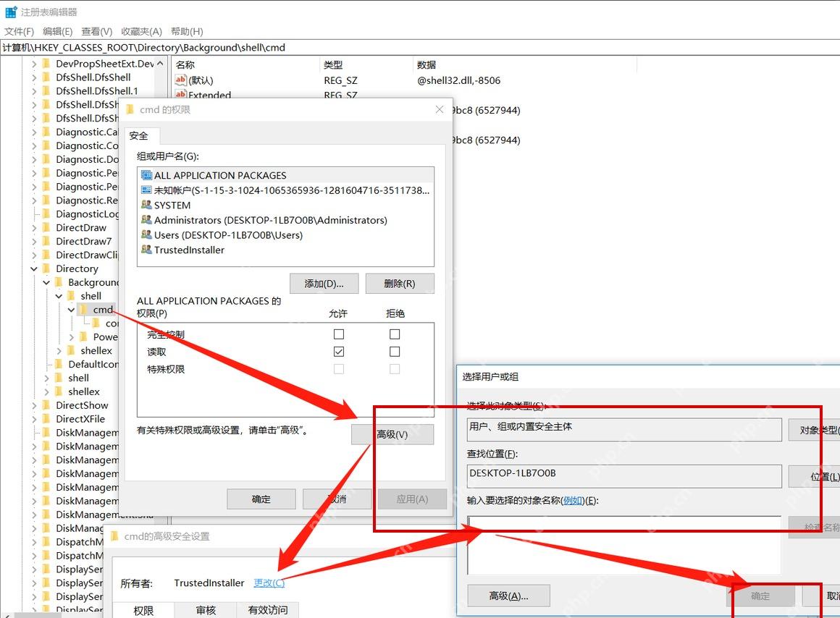The image size is (840, 618).
Task: Open the 编辑(E) menu
Action: [x=57, y=31]
